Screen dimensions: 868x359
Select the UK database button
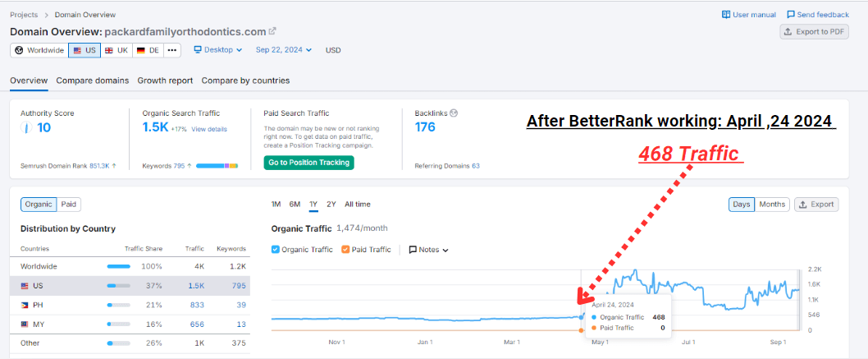pos(116,50)
